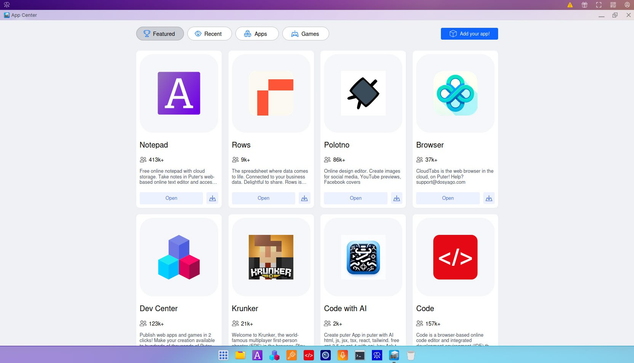The image size is (634, 363).
Task: Click the yellow warning icon in top bar
Action: point(570,5)
